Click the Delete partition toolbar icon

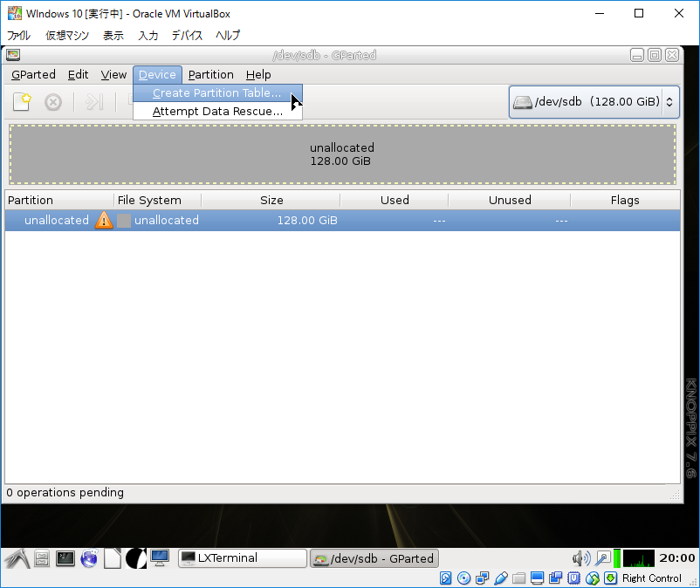coord(53,102)
